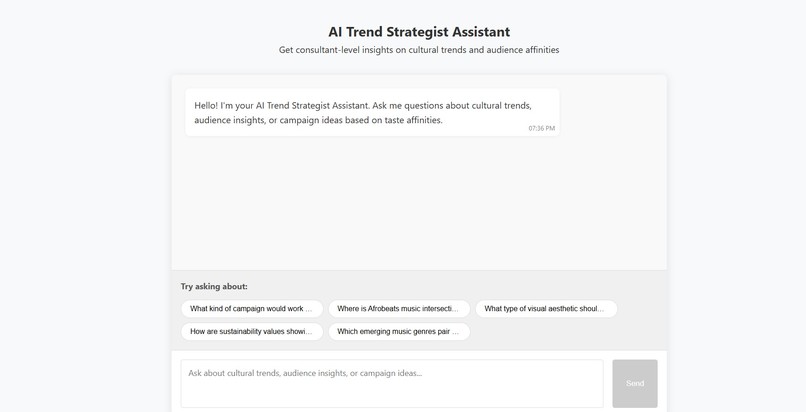The width and height of the screenshot is (806, 412).
Task: Pick the 'What type of visual aesthetic' suggestion
Action: 545,309
